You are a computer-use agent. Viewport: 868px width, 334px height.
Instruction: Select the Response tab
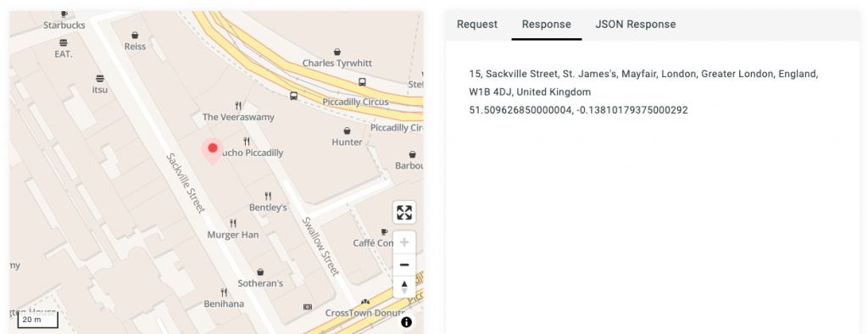(x=547, y=25)
